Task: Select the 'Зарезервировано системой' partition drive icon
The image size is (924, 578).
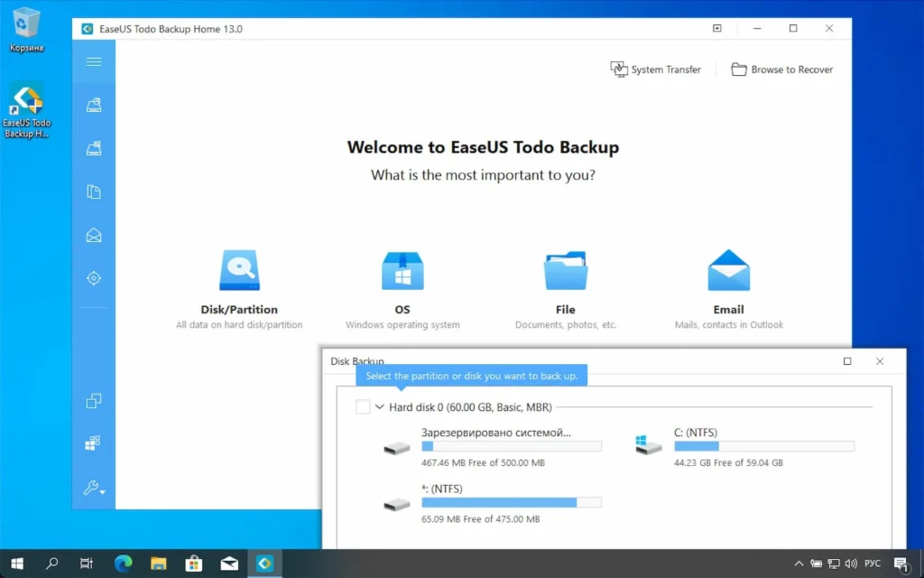Action: pos(397,448)
